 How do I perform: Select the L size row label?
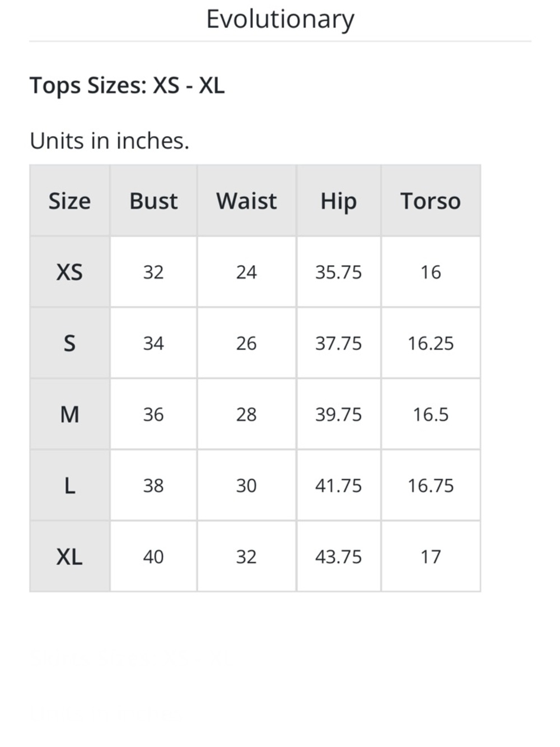coord(69,485)
